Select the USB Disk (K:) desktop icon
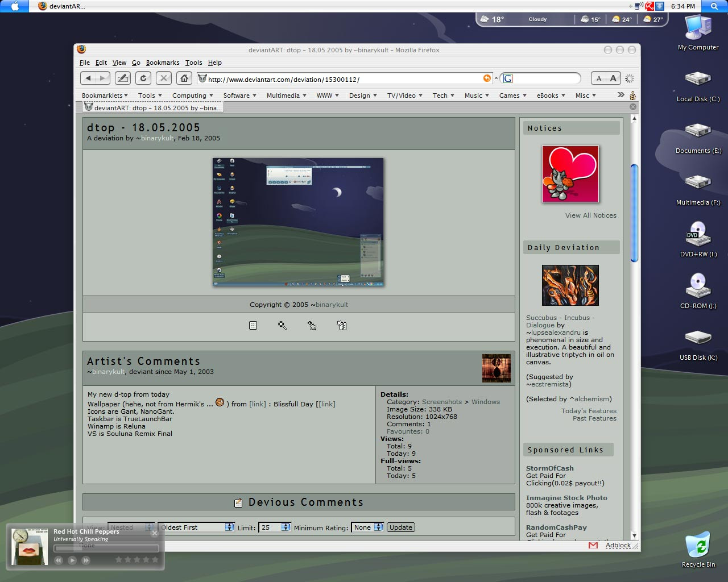This screenshot has width=728, height=582. tap(698, 344)
